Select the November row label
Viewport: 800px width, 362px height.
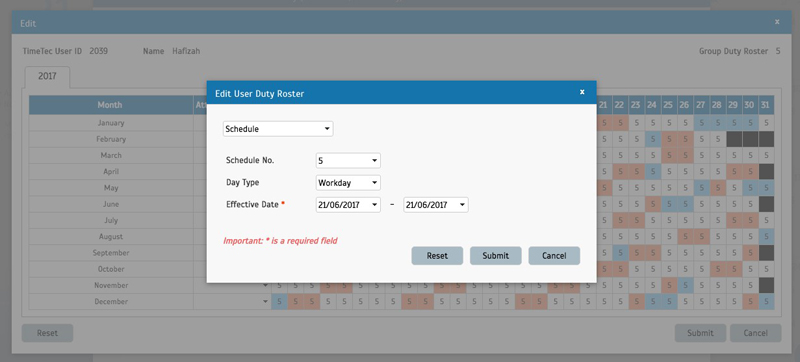(x=111, y=286)
